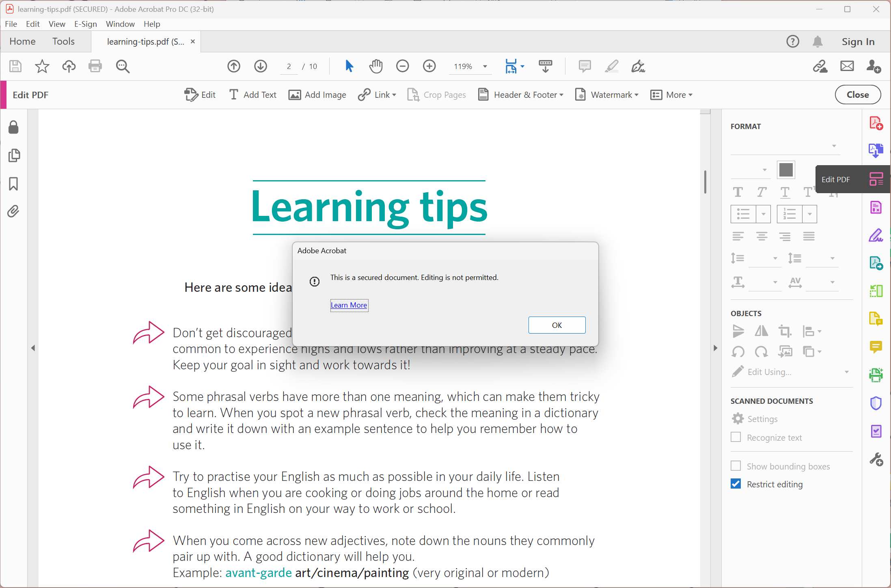Click the print icon in toolbar
891x588 pixels.
(95, 66)
